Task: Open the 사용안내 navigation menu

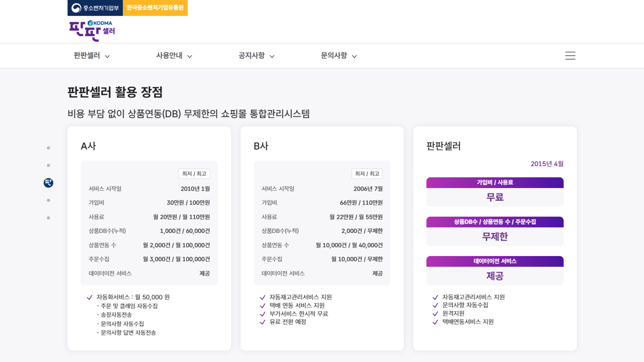Action: pos(169,56)
